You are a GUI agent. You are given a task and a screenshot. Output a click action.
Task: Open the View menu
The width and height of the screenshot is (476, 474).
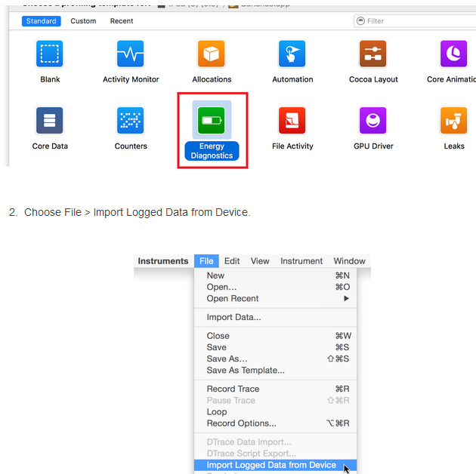point(260,261)
